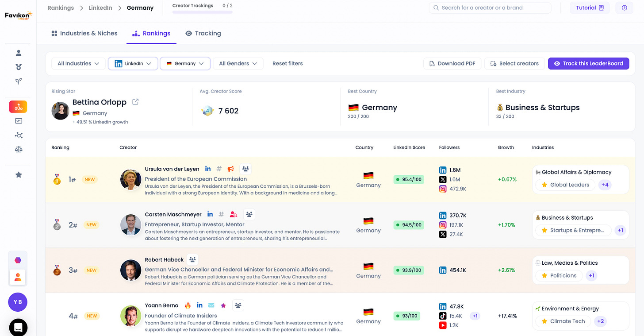Viewport: 644px width, 336px height.
Task: Open the sprout icon in left sidebar
Action: (19, 81)
